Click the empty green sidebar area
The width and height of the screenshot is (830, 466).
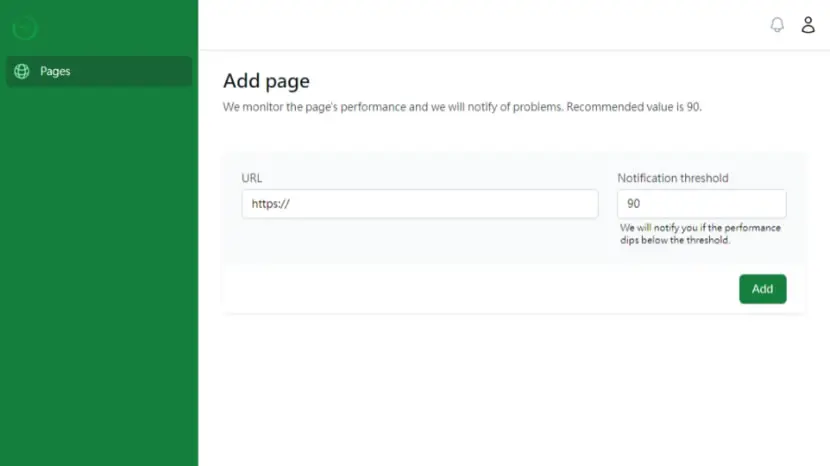pos(99,275)
